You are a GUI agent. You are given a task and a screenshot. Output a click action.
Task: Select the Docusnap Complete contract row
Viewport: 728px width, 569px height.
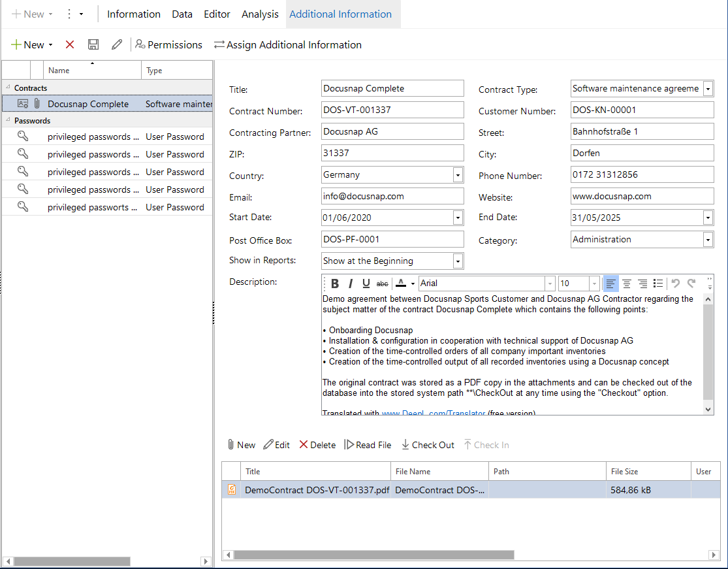(x=107, y=104)
